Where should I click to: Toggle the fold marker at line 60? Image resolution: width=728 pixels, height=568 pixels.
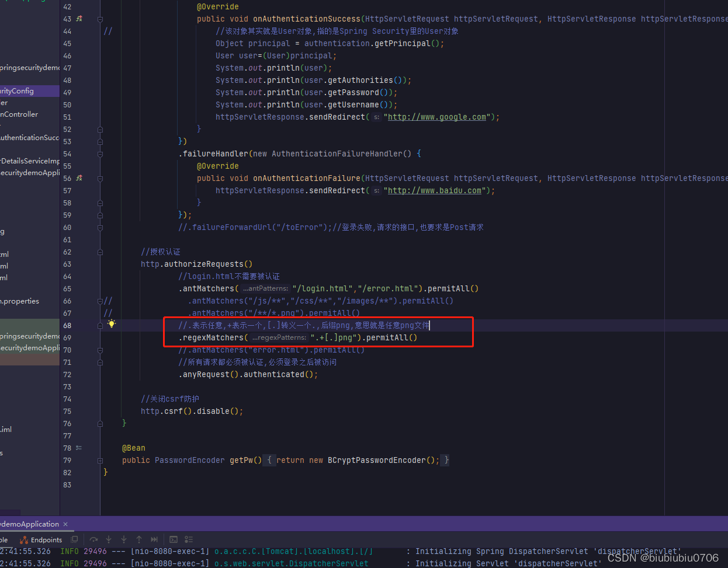100,227
